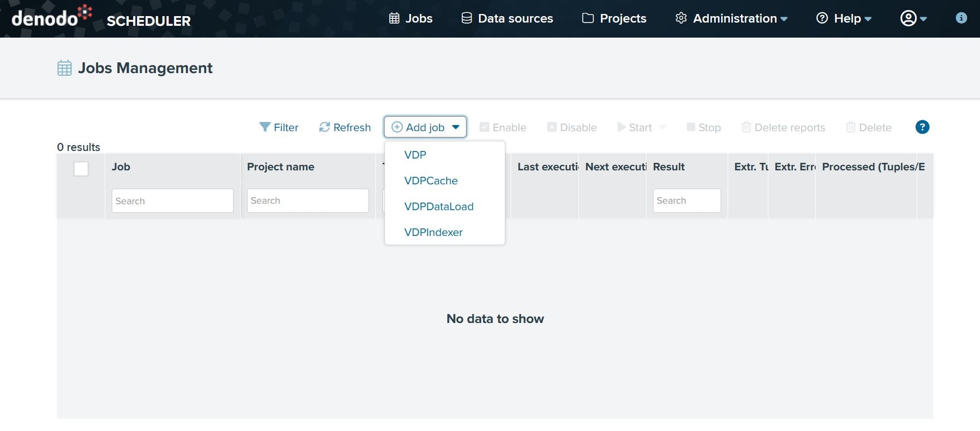Click the Extr. Tu column header
The height and width of the screenshot is (431, 980).
point(751,167)
